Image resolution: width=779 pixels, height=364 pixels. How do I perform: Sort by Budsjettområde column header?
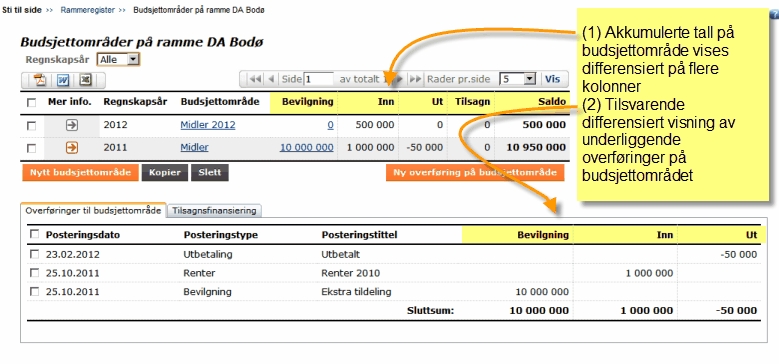tap(220, 102)
